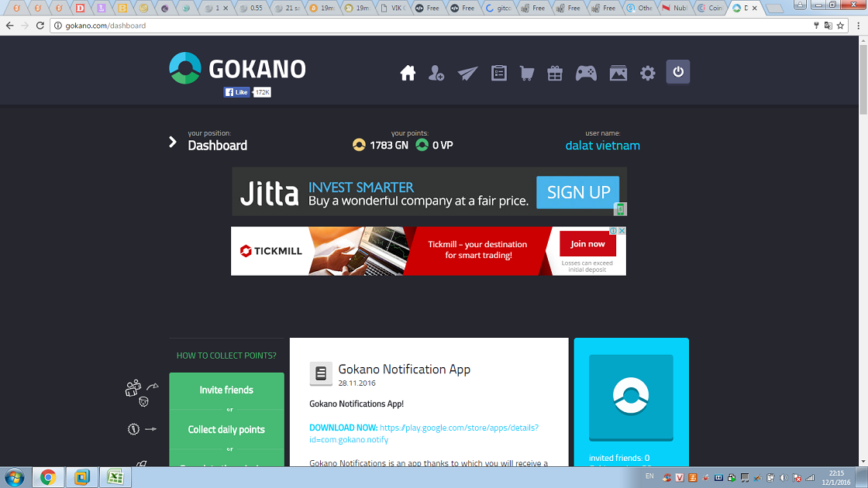This screenshot has height=488, width=868.
Task: Switch to the 'Coin' browser tab
Action: coord(711,9)
